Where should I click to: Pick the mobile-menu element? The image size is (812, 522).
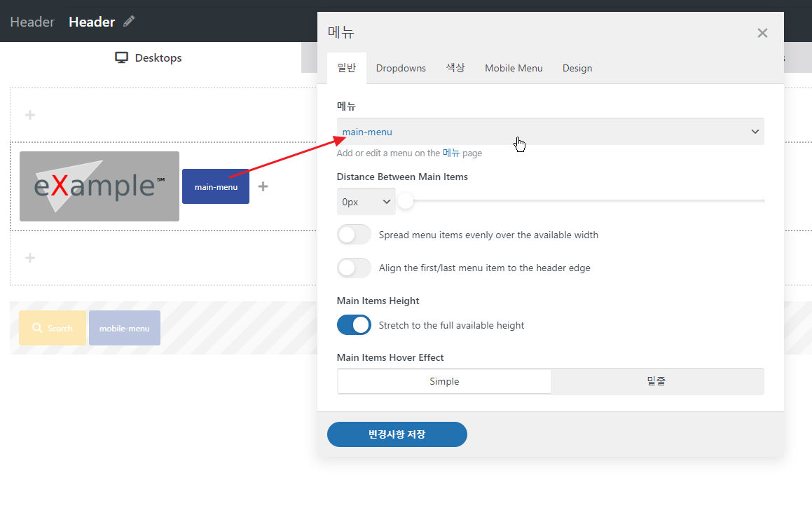[x=124, y=328]
